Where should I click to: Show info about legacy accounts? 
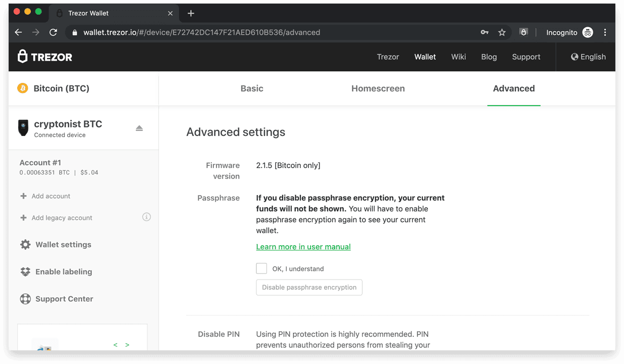point(147,217)
